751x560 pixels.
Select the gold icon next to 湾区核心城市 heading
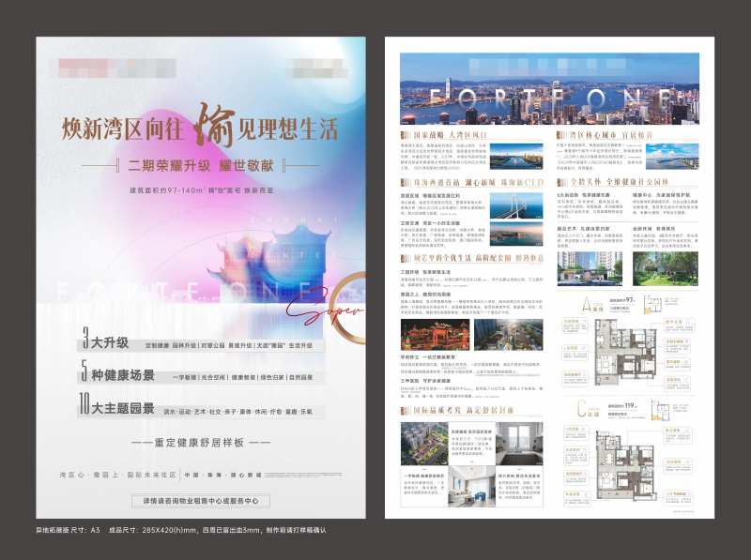tap(559, 134)
